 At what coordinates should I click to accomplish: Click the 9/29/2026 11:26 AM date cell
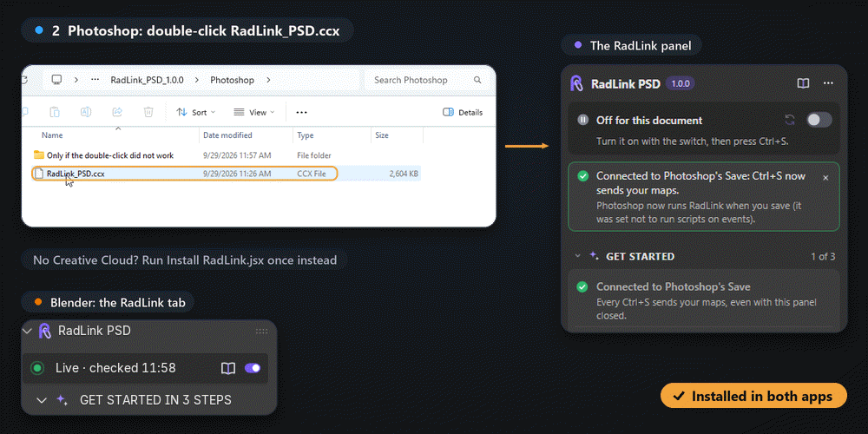[237, 174]
